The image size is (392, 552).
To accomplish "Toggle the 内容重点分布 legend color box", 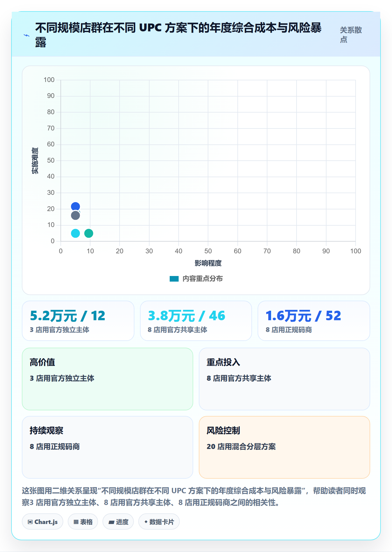I will coord(174,279).
